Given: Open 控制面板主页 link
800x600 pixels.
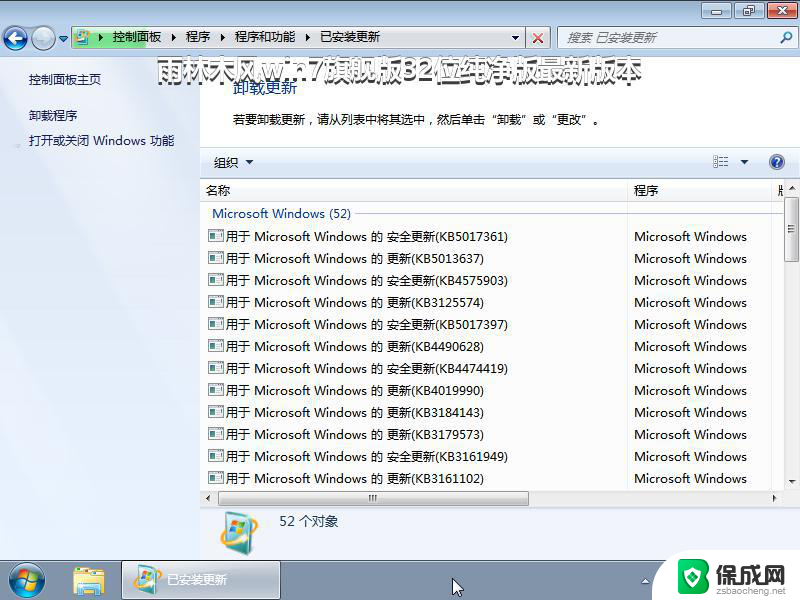Looking at the screenshot, I should coord(65,80).
